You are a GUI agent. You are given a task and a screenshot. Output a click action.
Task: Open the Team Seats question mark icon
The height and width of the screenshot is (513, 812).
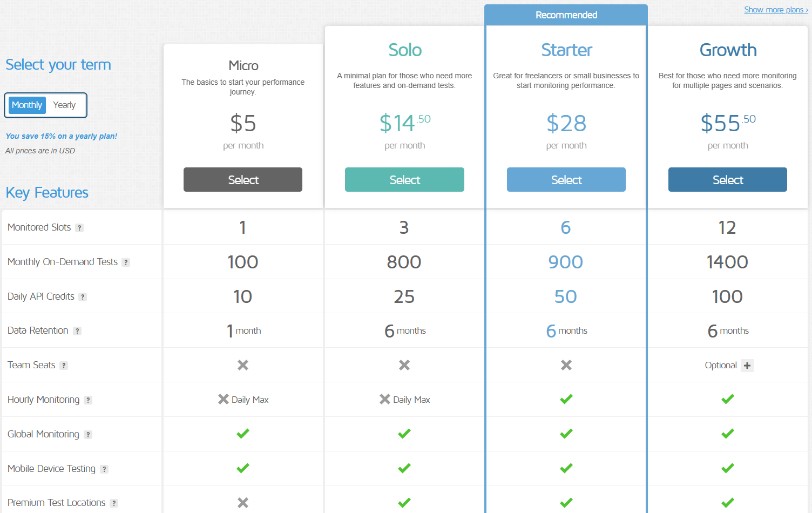pyautogui.click(x=64, y=366)
